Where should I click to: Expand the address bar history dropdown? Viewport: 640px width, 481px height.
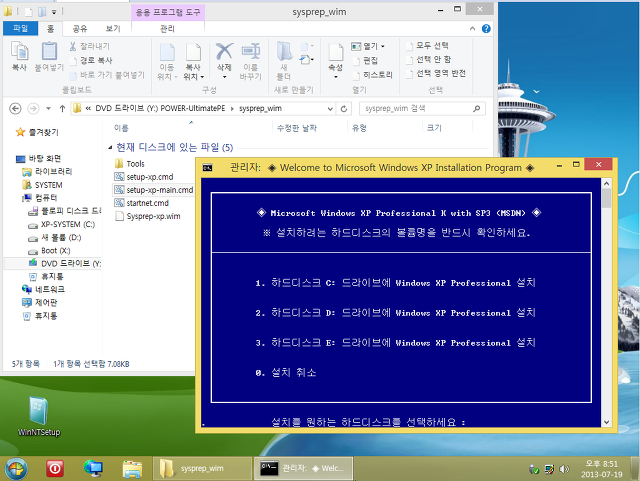pos(330,109)
